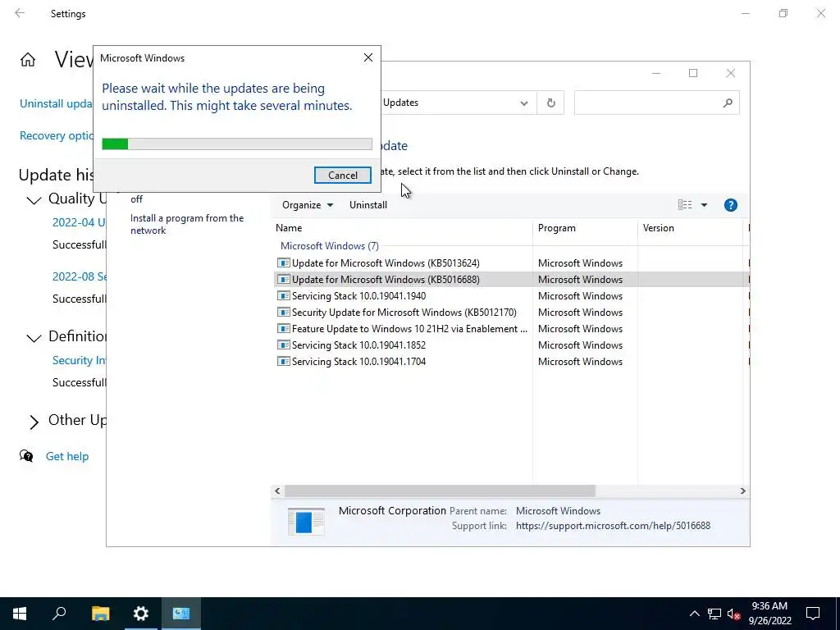The height and width of the screenshot is (630, 840).
Task: Open Settings Home via house icon
Action: click(28, 59)
